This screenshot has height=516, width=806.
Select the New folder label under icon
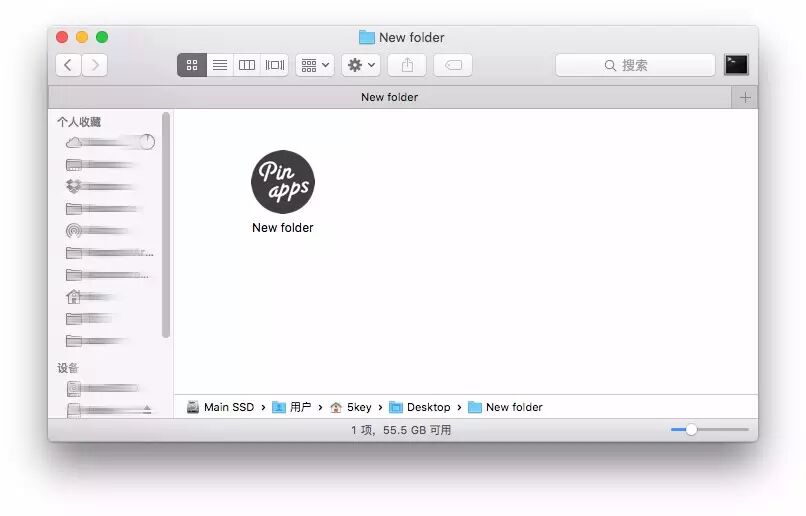283,228
